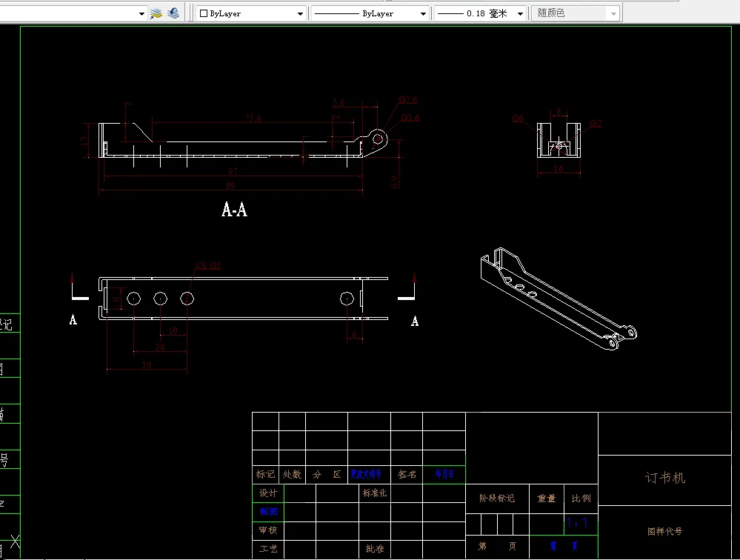Click the 签名 cell in the title block
The image size is (740, 560).
pos(407,474)
